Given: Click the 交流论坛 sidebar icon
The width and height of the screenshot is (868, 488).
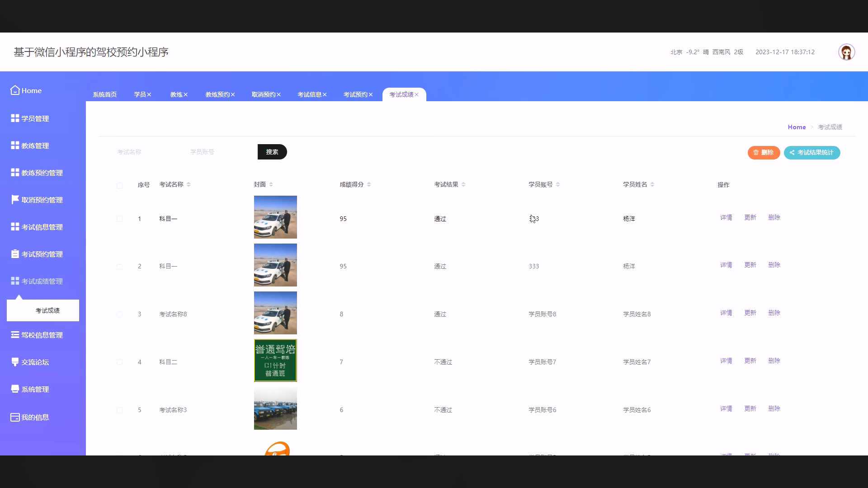Looking at the screenshot, I should pos(15,362).
